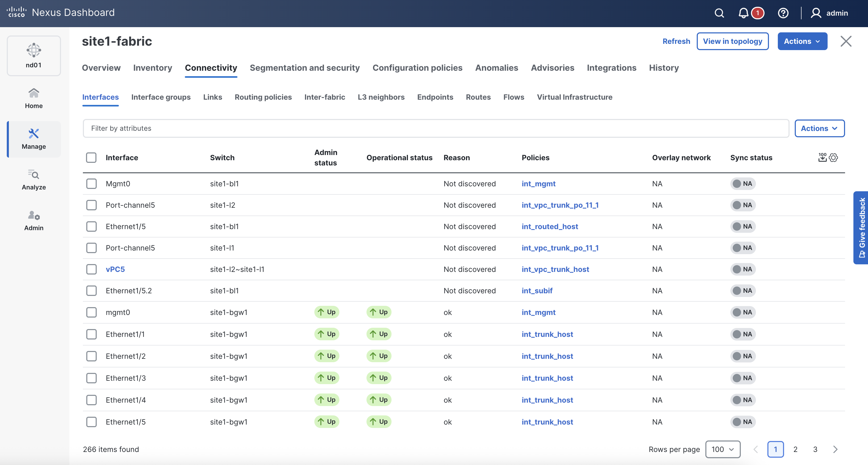Open the table Actions dropdown

[x=819, y=128]
